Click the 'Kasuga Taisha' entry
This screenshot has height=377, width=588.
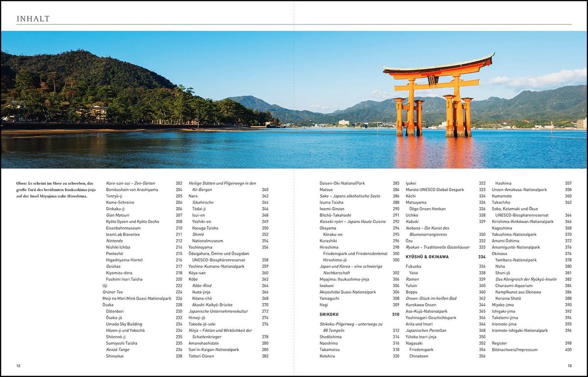[206, 228]
